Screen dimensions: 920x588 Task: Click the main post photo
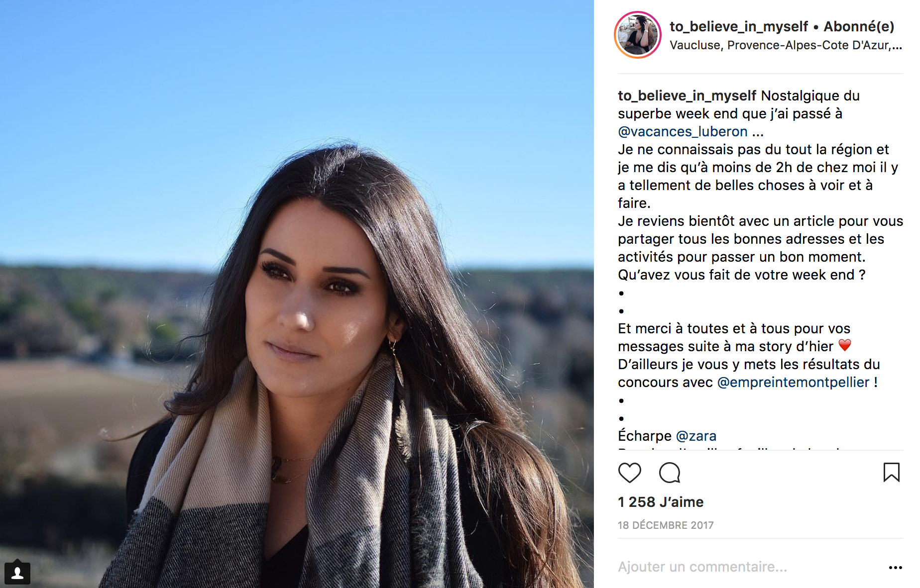pos(297,294)
